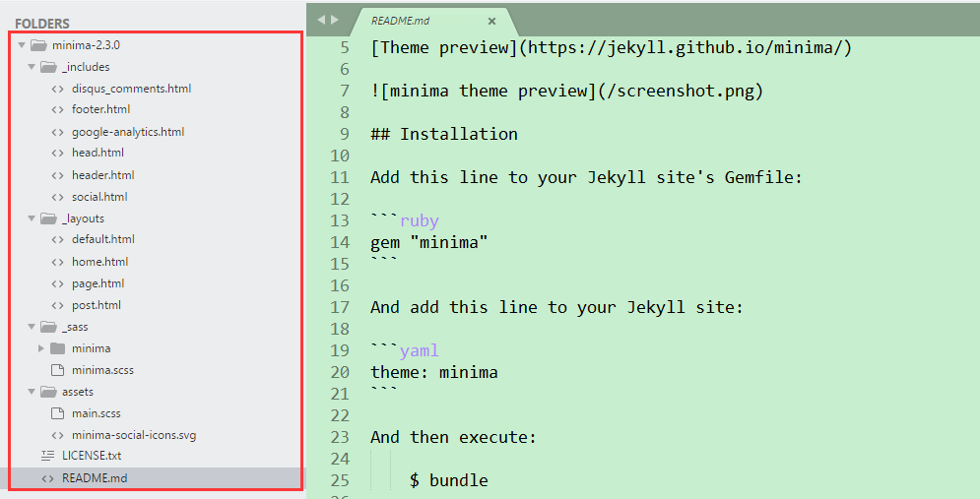Click the file icon next to main.scss
The height and width of the screenshot is (499, 980).
pos(57,412)
